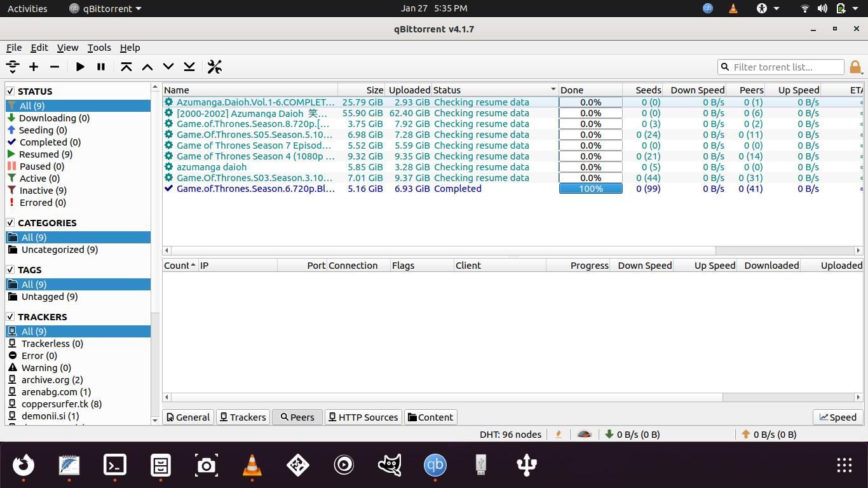Screen dimensions: 868x488
Task: Toggle the TAGS section checkbox
Action: pyautogui.click(x=10, y=270)
